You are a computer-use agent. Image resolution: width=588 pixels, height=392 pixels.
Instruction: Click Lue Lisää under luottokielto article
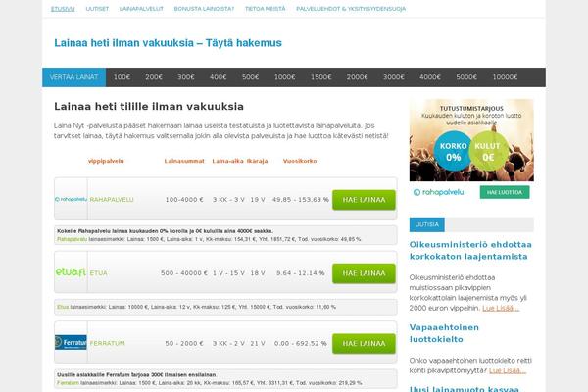coord(508,370)
